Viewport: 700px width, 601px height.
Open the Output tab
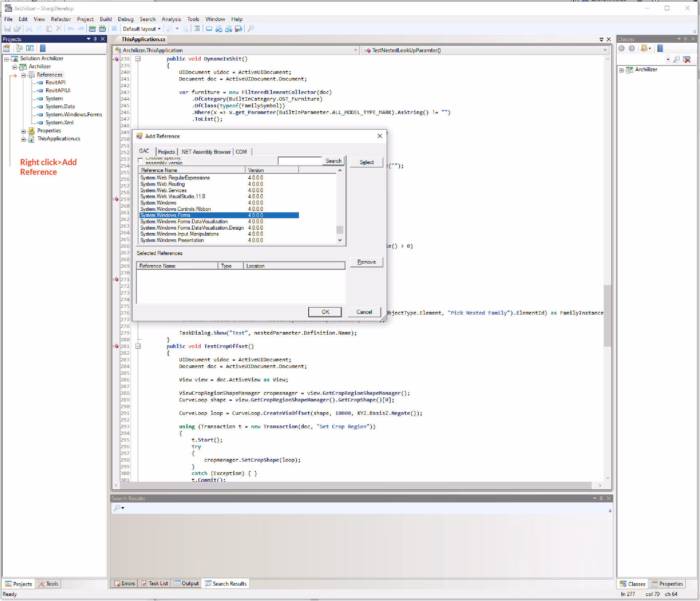coord(187,583)
